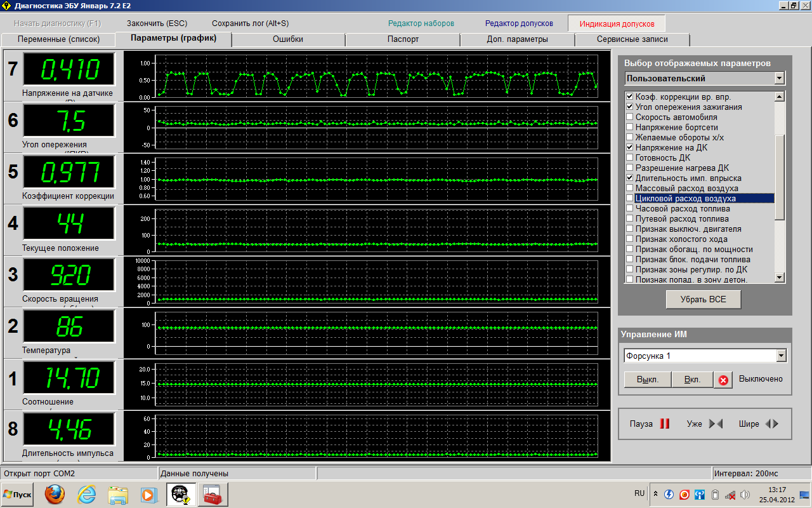Uncheck Напряжение на ДК checkbox
The height and width of the screenshot is (508, 812).
[629, 147]
